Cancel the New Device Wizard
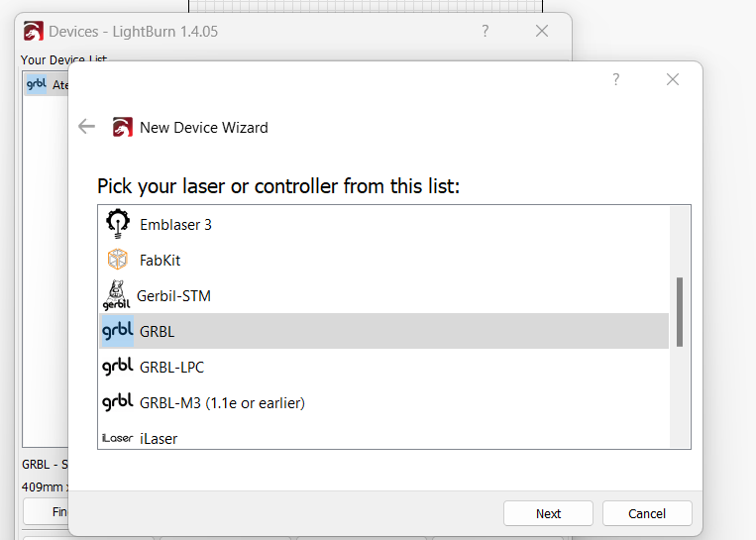Image resolution: width=756 pixels, height=540 pixels. 647,513
